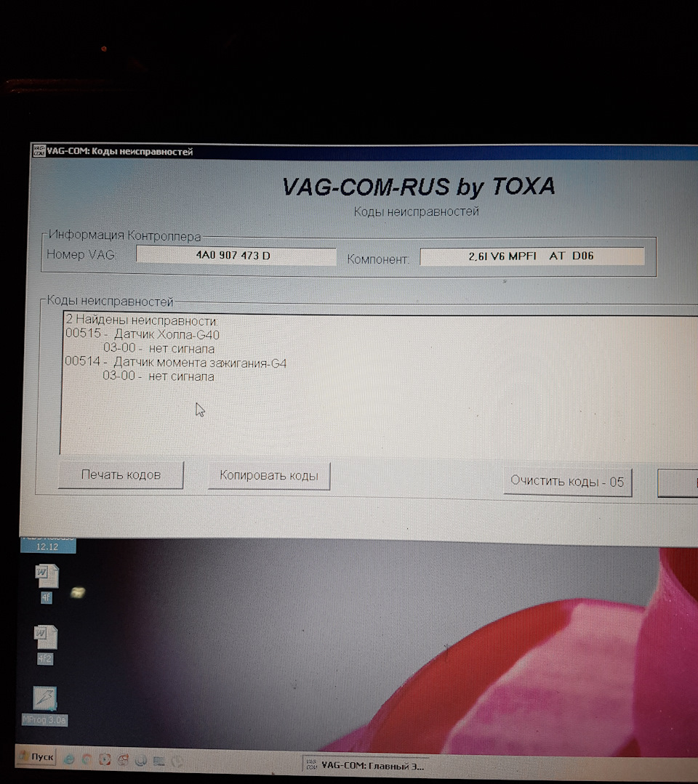698x784 pixels.
Task: Click the VAG-COM title bar icon
Action: click(x=39, y=150)
